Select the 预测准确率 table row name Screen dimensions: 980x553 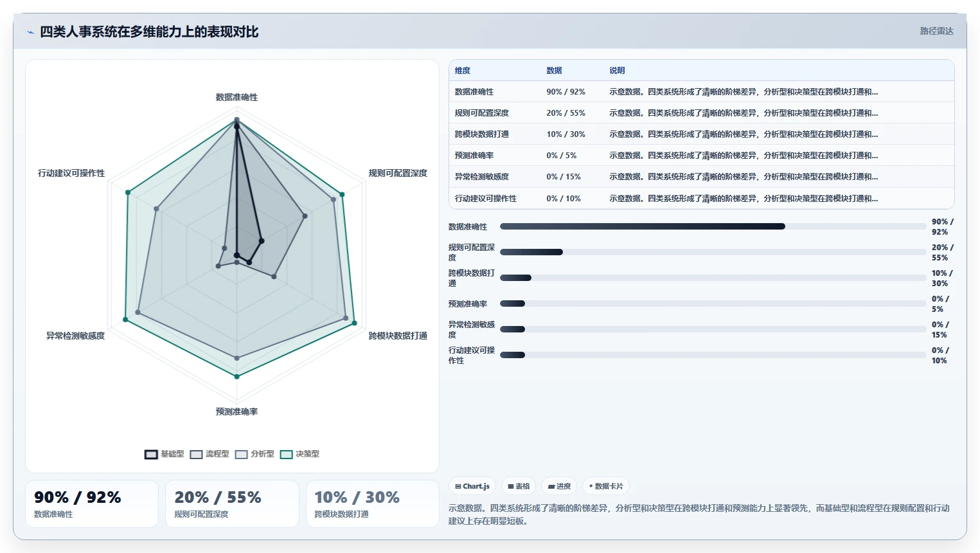(x=474, y=156)
